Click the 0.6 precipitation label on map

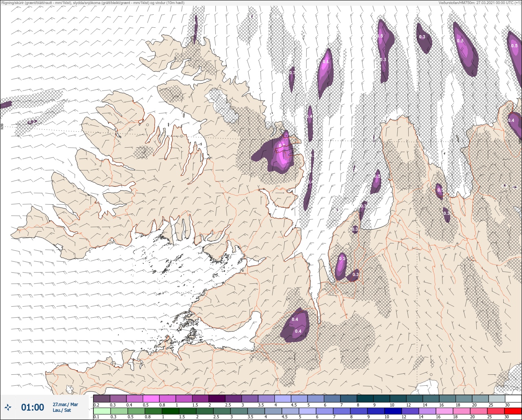tap(325, 62)
